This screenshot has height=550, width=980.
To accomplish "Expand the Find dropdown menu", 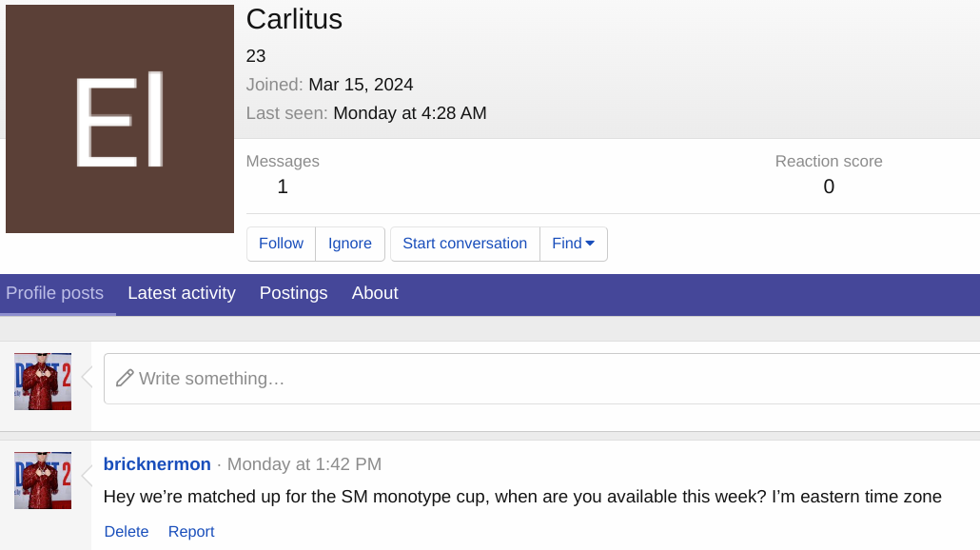I will 574,244.
